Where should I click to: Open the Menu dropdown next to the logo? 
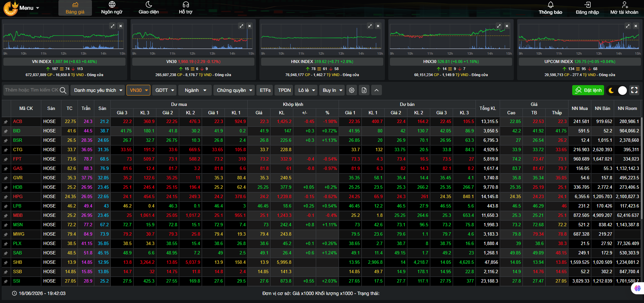click(x=29, y=8)
